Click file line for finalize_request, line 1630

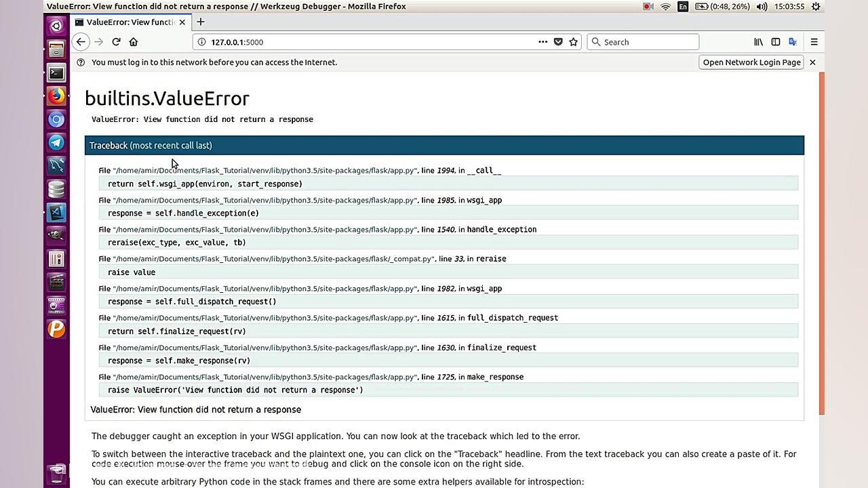pos(317,348)
